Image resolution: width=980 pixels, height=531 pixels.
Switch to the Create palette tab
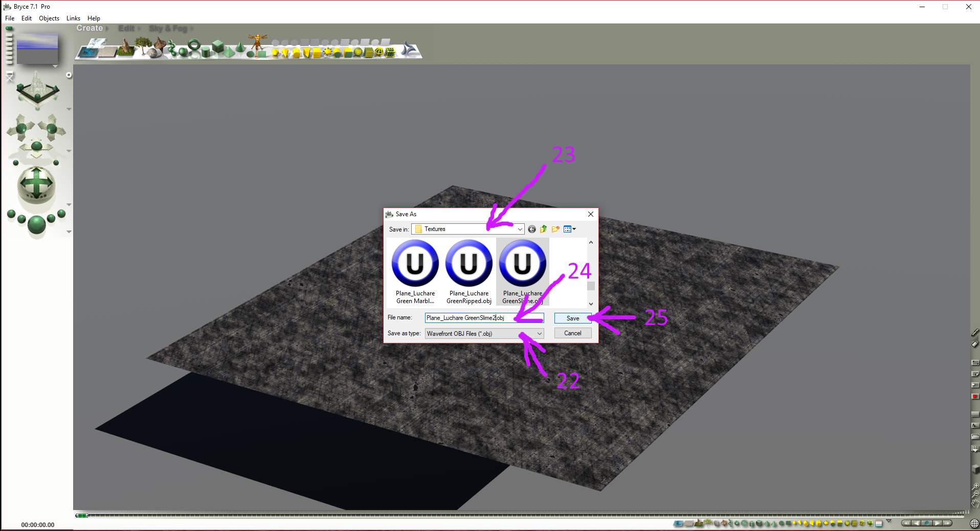point(90,28)
